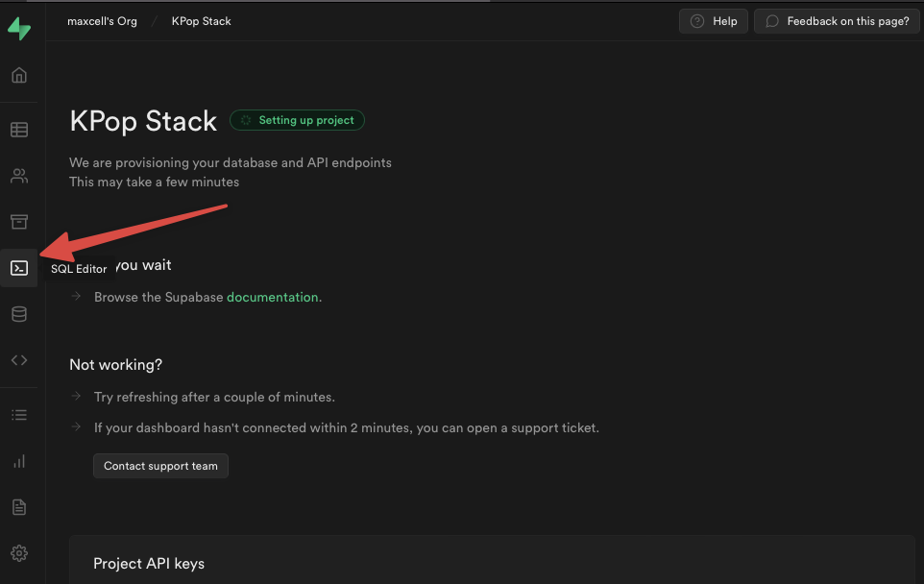Select KPop Stack breadcrumb
Image resolution: width=924 pixels, height=584 pixels.
201,21
